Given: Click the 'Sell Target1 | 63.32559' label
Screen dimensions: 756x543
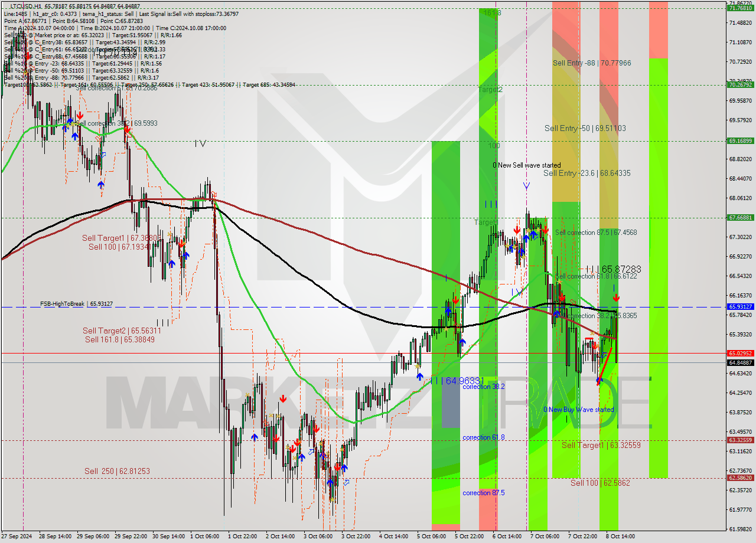Looking at the screenshot, I should (x=601, y=445).
